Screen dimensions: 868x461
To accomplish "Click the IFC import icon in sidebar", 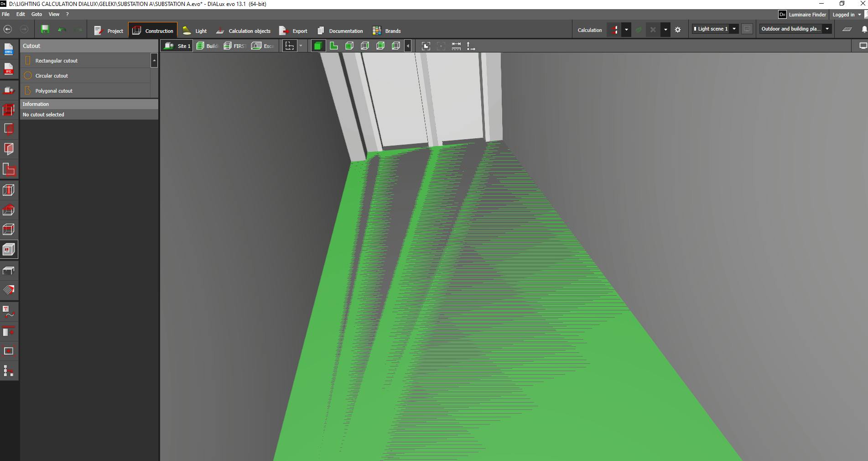I will pyautogui.click(x=9, y=69).
